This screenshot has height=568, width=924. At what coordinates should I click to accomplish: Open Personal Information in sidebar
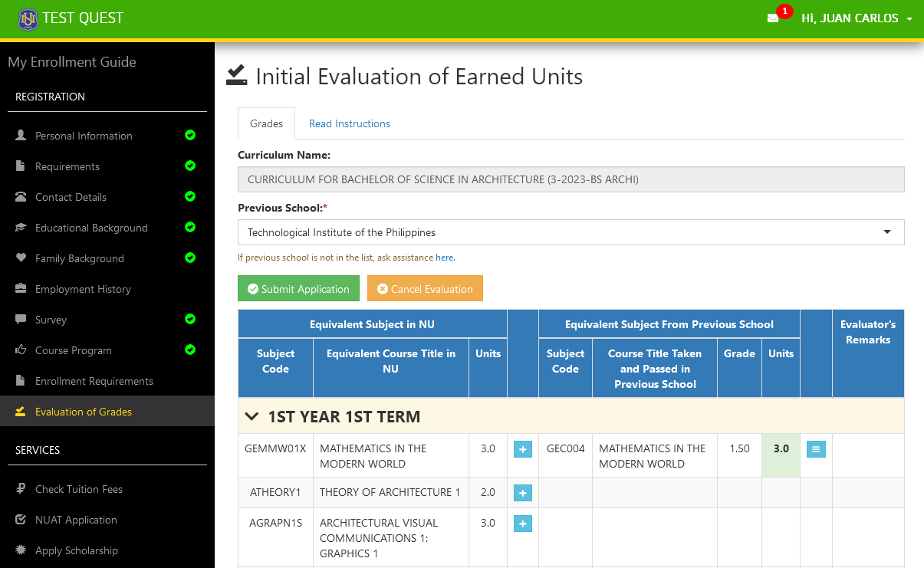pyautogui.click(x=107, y=136)
